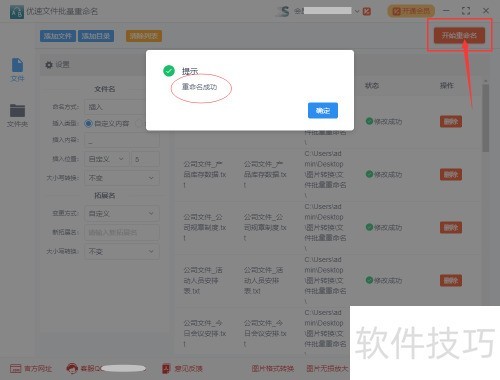Click the 删除 button for 公司文件_公司规章制度.txt
The image size is (500, 380).
451,228
